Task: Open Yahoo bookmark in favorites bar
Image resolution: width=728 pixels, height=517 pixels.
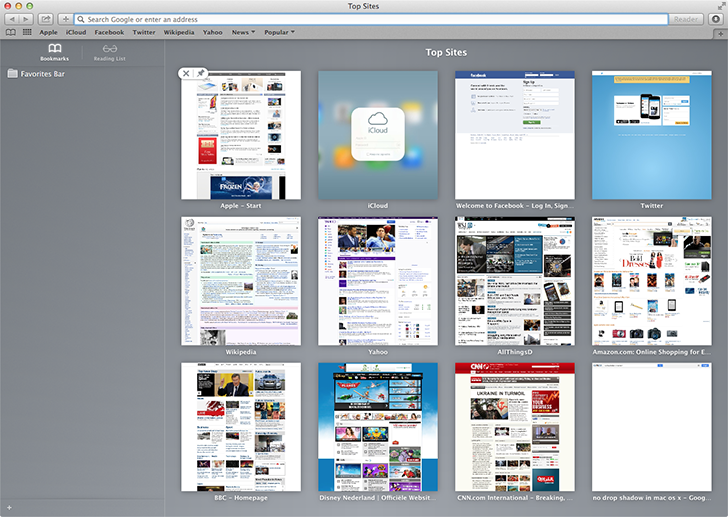Action: pos(212,32)
